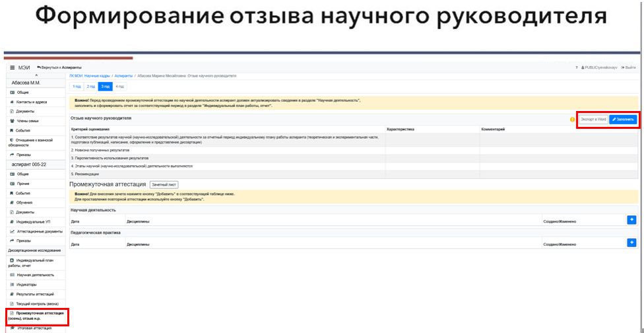Add a record in the Педагогическая практика table

(x=631, y=242)
